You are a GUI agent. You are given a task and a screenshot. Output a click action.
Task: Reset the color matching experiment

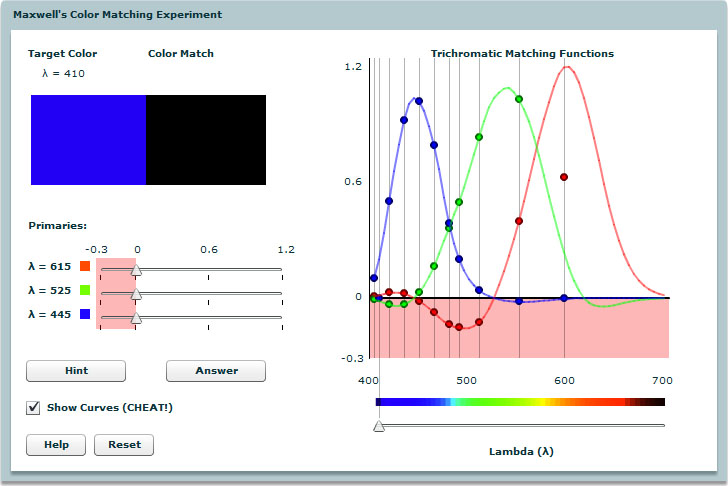tap(124, 445)
